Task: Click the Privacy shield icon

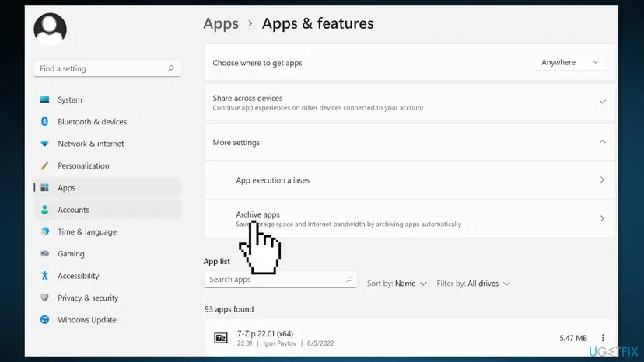Action: 45,298
